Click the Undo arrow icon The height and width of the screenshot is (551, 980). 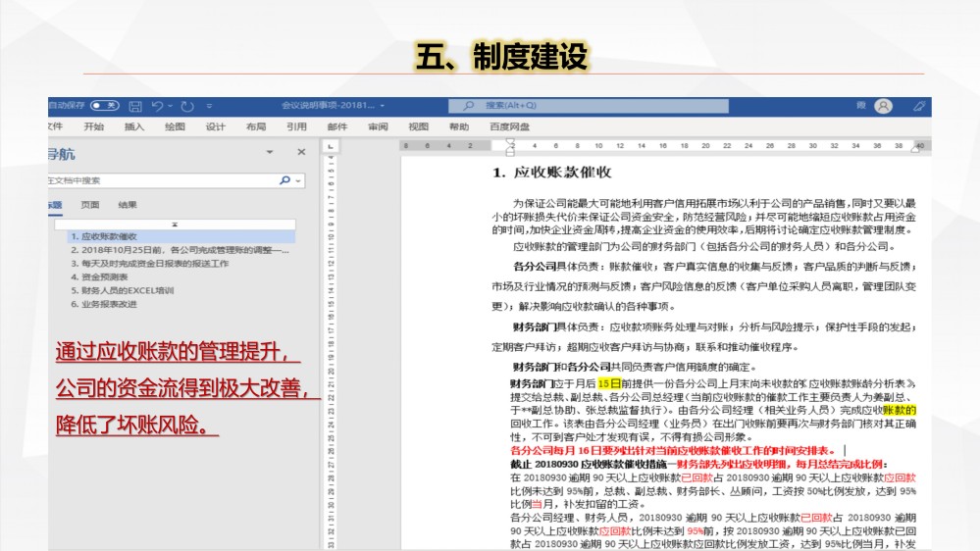pos(157,106)
